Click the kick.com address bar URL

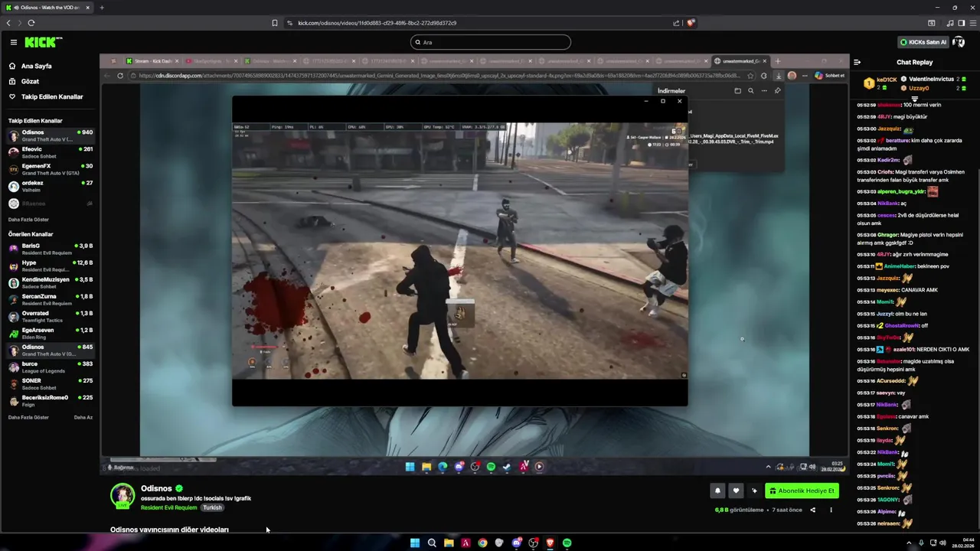point(377,23)
